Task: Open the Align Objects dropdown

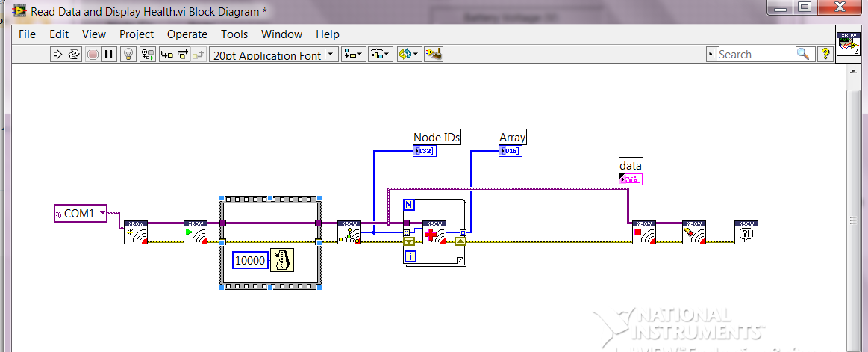Action: [x=353, y=55]
